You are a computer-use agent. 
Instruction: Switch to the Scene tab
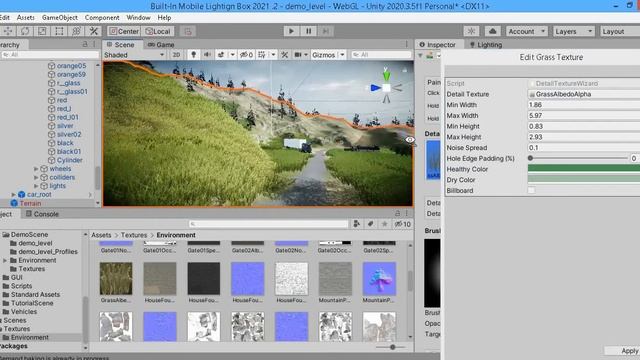click(x=120, y=44)
